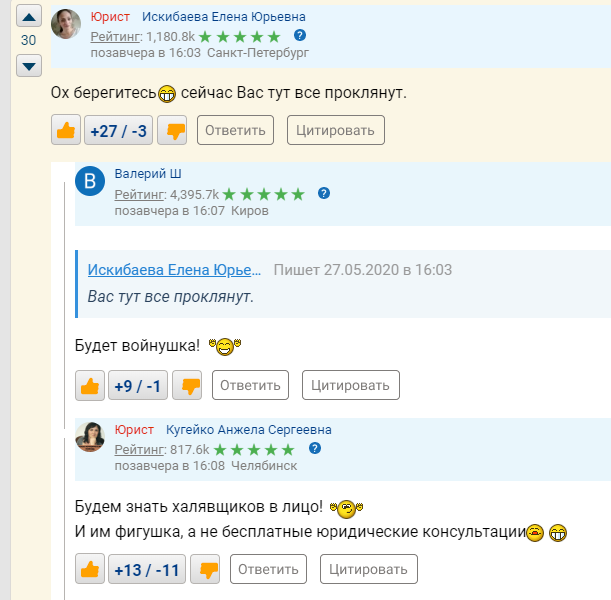
Task: Upvote the thread with the top arrow
Action: point(29,17)
